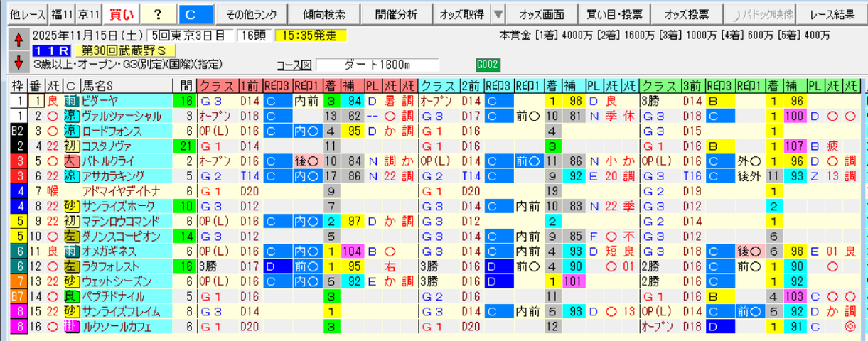This screenshot has width=868, height=341.
Task: Click the 砂 badge beside ウェットシーズン
Action: coord(71,281)
